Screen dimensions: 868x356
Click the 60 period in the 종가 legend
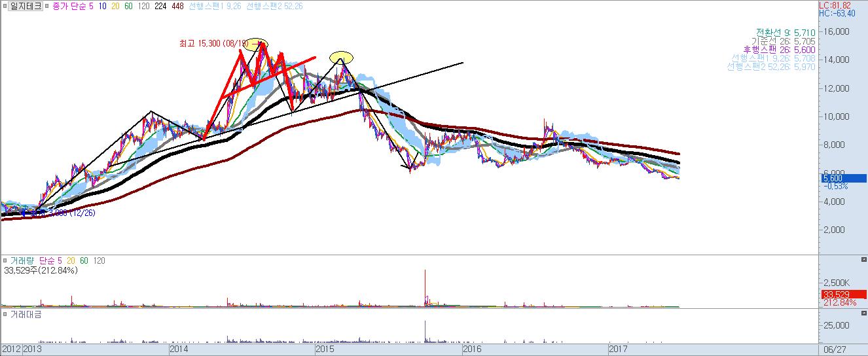click(128, 6)
